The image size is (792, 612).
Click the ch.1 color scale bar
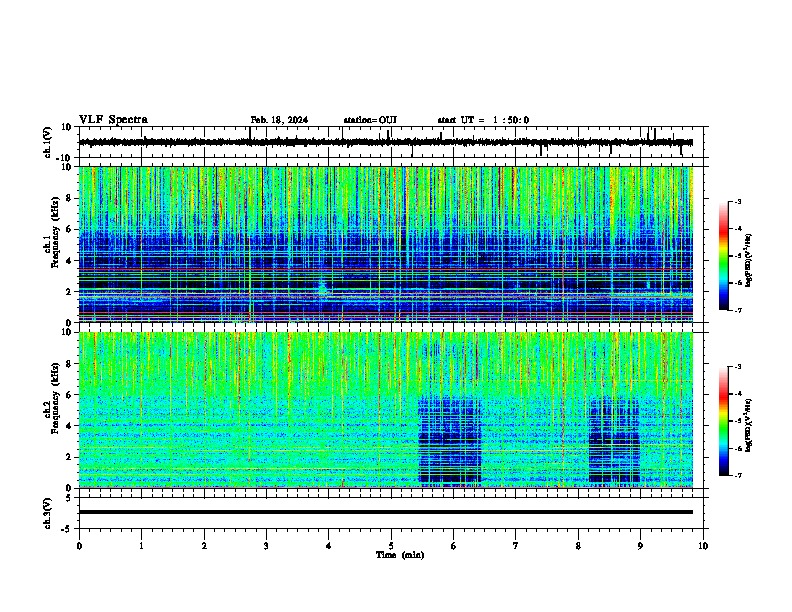pos(723,256)
